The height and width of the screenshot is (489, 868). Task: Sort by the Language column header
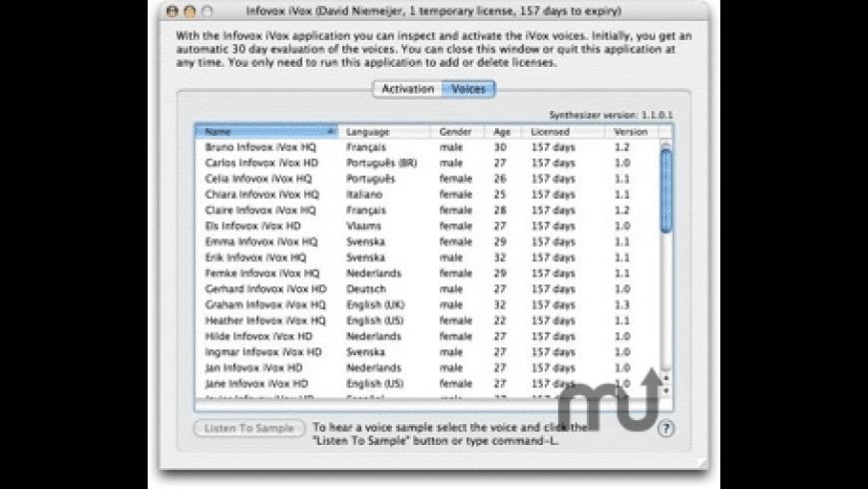click(x=384, y=132)
